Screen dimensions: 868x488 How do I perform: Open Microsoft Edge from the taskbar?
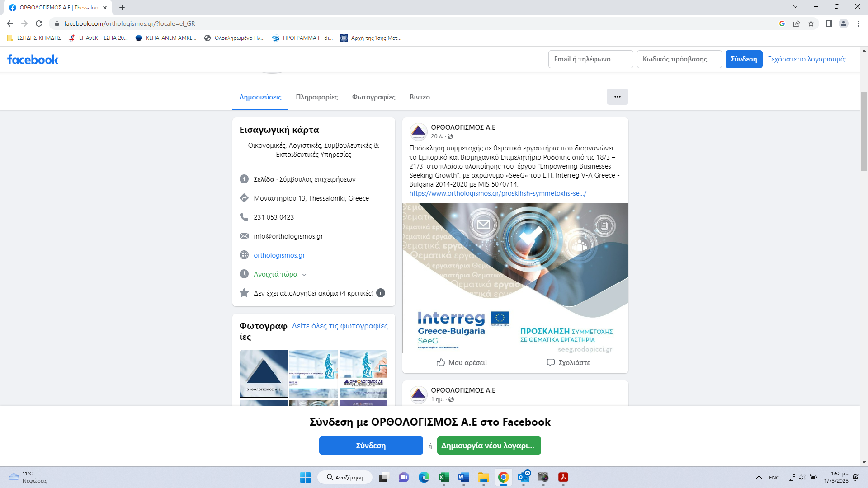point(424,477)
